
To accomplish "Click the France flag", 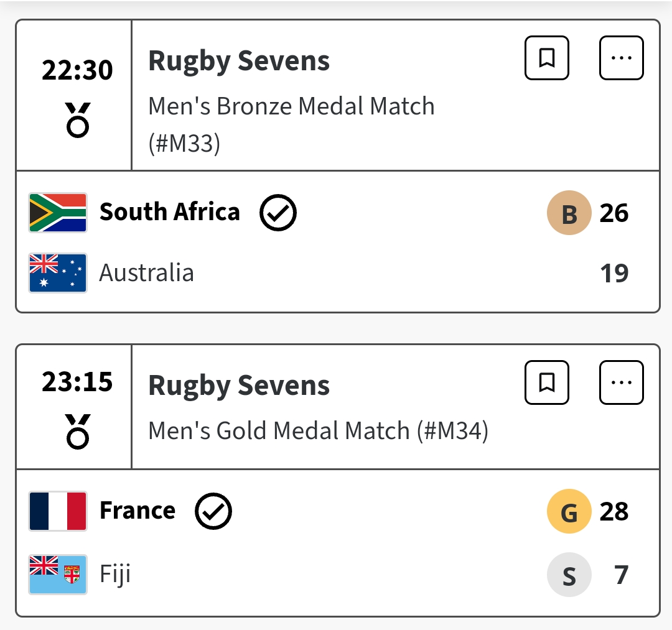I will click(x=58, y=511).
